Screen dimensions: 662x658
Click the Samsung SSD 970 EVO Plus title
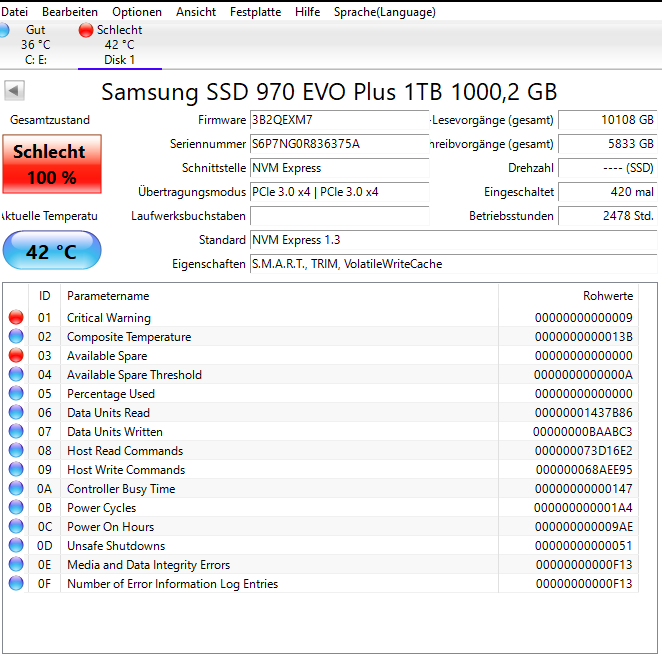point(329,92)
